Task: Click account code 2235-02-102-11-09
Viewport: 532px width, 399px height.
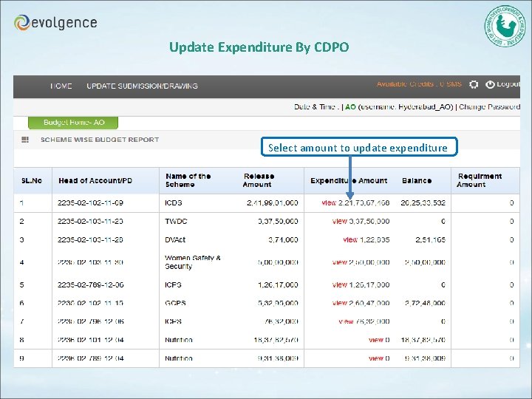Action: pyautogui.click(x=90, y=203)
